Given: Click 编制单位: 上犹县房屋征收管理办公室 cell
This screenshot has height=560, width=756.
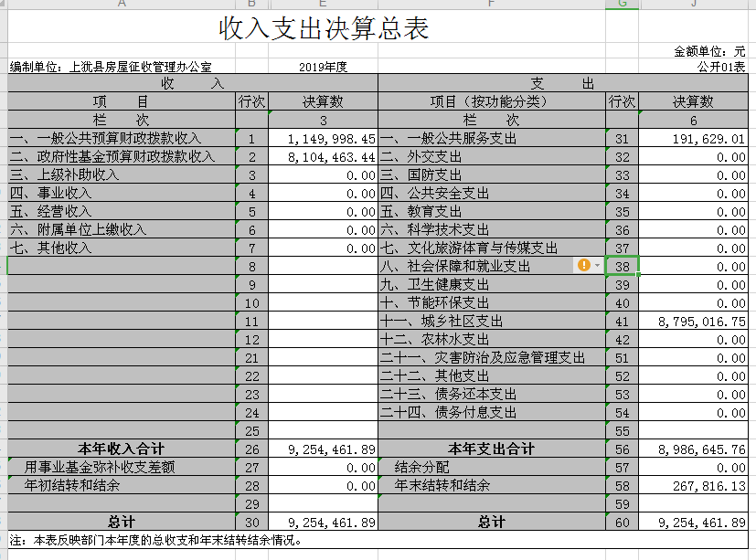Looking at the screenshot, I should tap(122, 67).
